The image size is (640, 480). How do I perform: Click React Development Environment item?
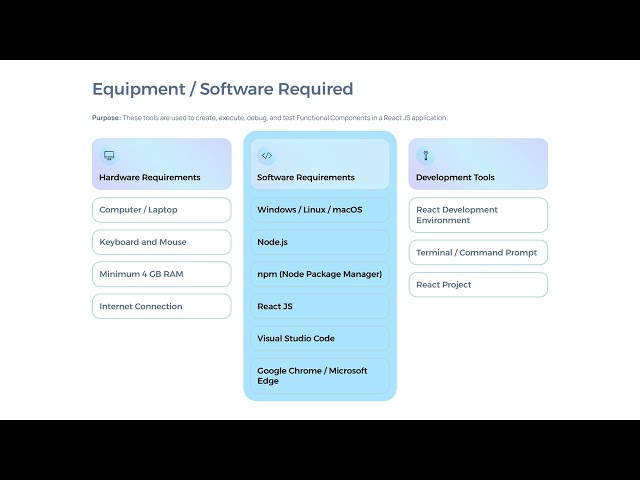coord(478,215)
